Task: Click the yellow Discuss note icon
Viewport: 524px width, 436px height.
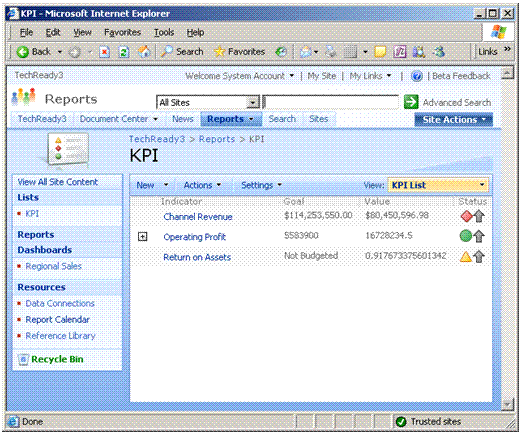Action: pos(380,52)
